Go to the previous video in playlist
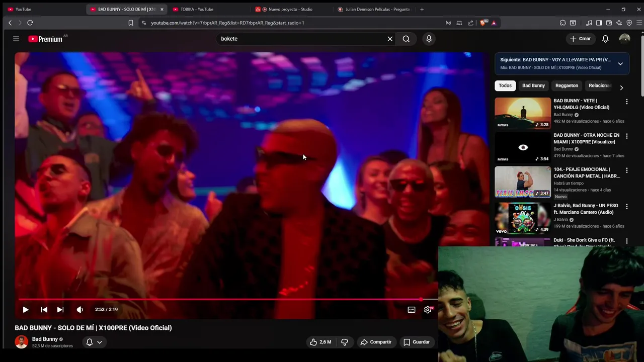This screenshot has width=644, height=362. point(44,310)
